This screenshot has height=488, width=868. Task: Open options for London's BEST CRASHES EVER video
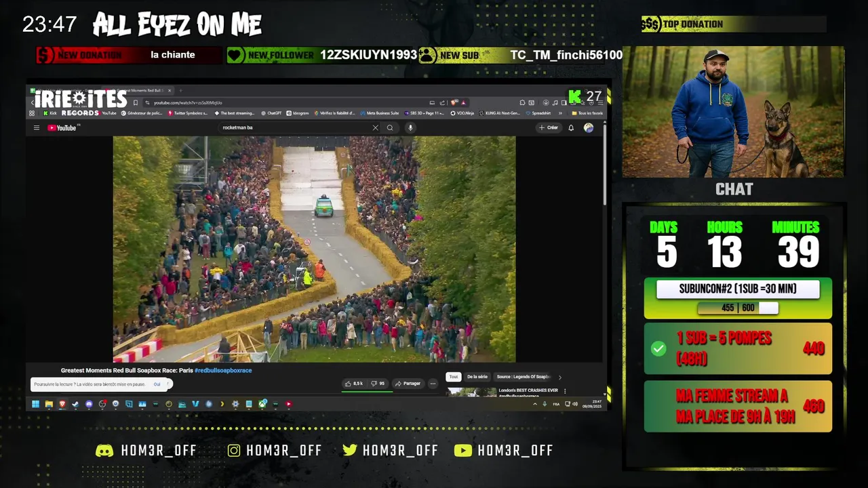point(565,391)
